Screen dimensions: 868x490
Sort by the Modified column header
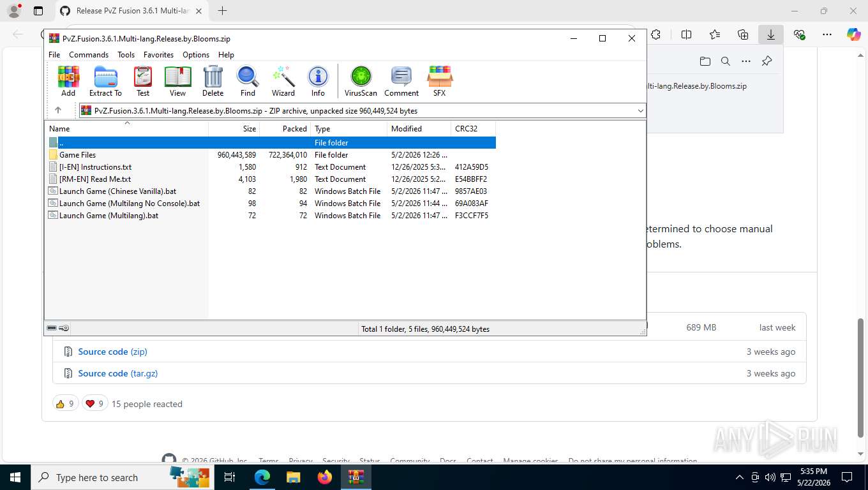(419, 129)
